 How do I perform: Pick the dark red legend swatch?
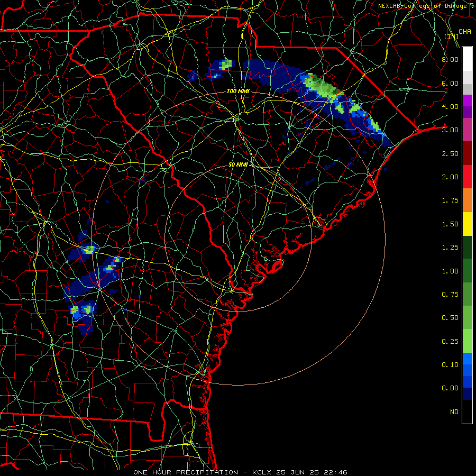pos(467,153)
